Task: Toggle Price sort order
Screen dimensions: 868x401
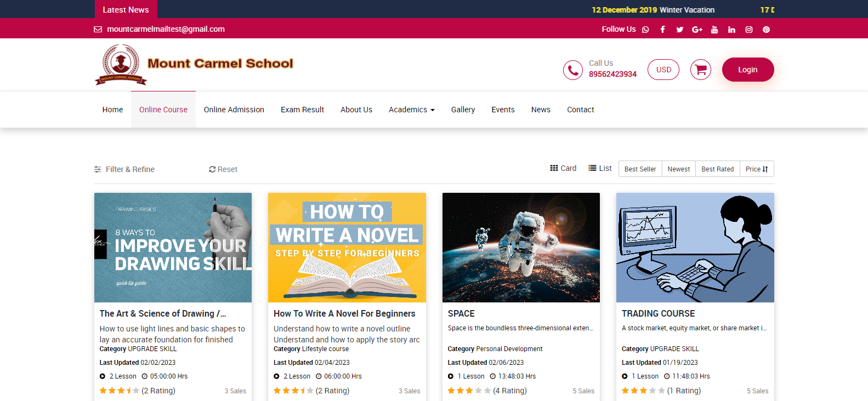Action: tap(756, 169)
